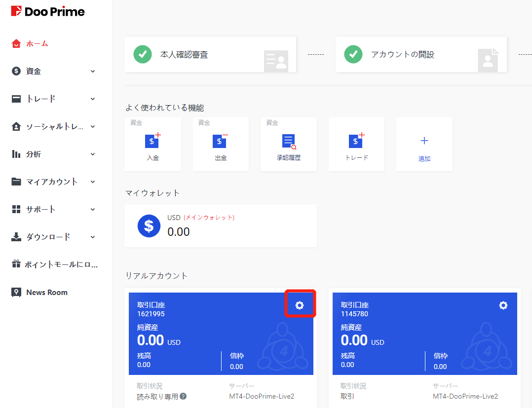Open the 本人確認審査 step card
This screenshot has width=532, height=408.
(210, 54)
